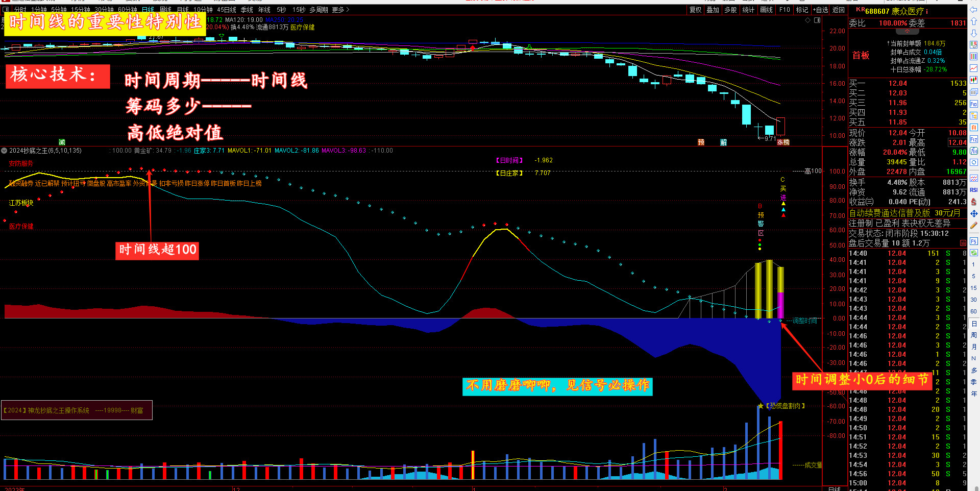Screen dimensions: 980x491
Task: Click the 预 marker under the K-line chart
Action: [701, 142]
